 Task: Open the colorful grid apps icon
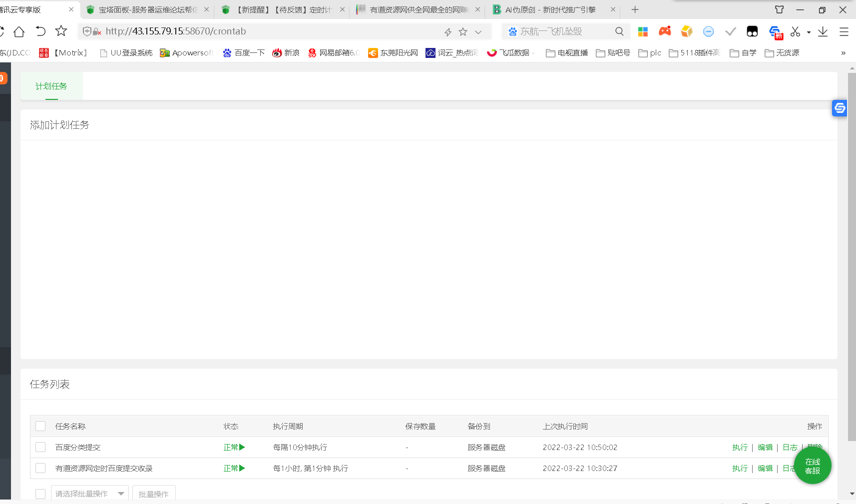click(x=643, y=31)
